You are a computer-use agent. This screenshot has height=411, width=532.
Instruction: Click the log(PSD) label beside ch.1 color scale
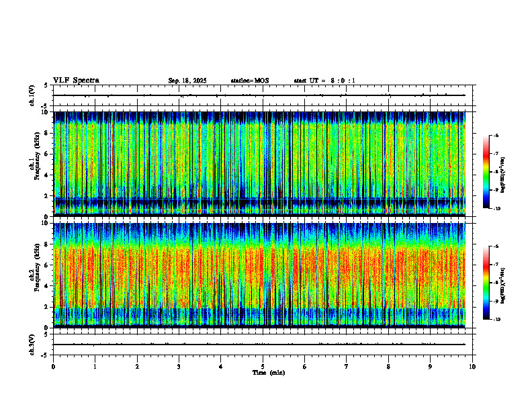tap(503, 175)
